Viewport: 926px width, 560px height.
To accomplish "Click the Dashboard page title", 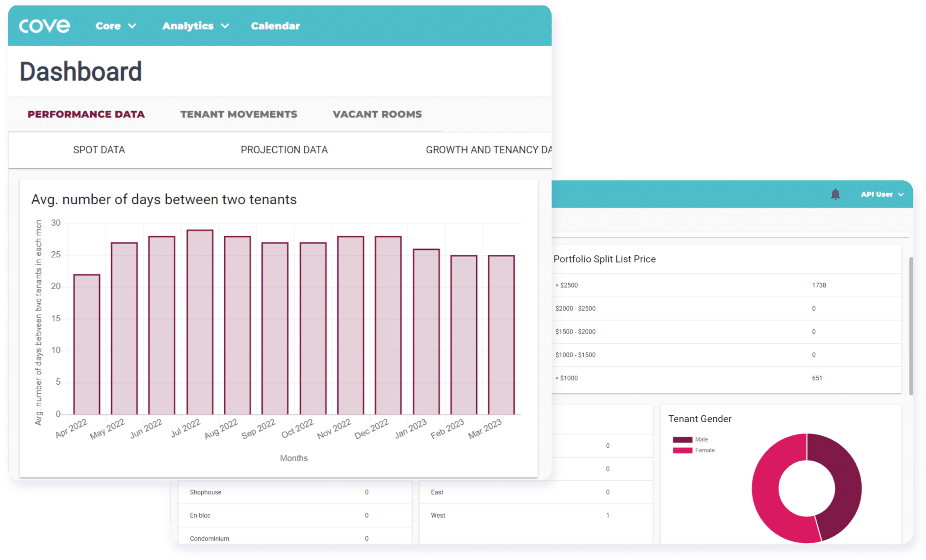I will [80, 71].
